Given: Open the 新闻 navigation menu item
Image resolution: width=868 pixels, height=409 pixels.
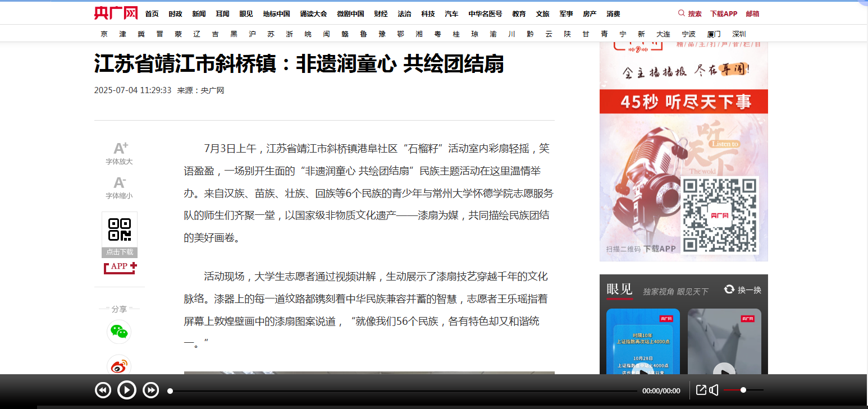Looking at the screenshot, I should pos(199,14).
